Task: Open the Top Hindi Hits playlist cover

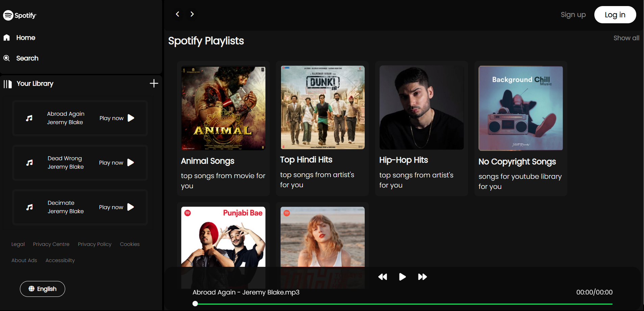Action: (x=323, y=107)
